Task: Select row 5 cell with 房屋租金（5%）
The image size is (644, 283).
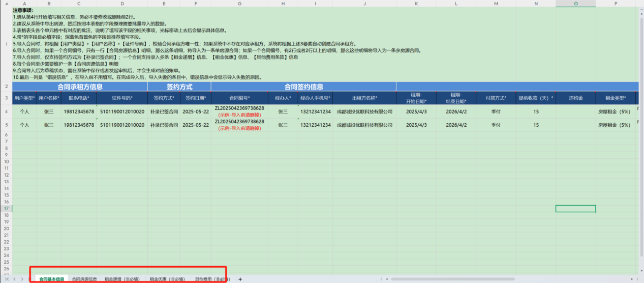Action: pyautogui.click(x=614, y=125)
